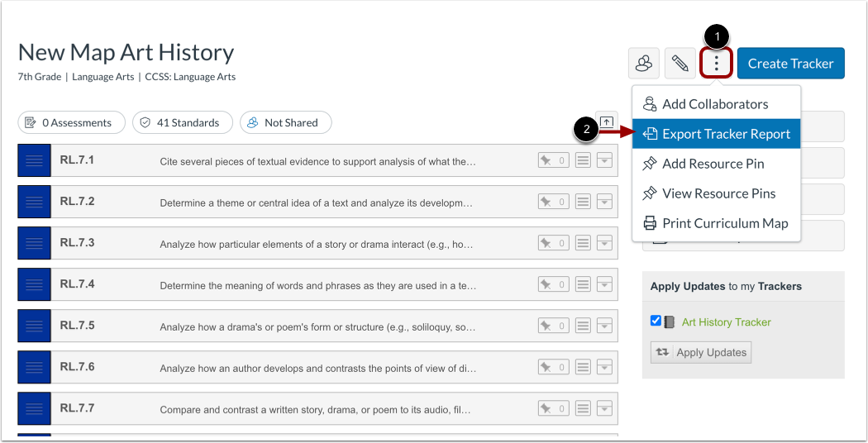Image resolution: width=868 pixels, height=443 pixels.
Task: Click the blue drag handle for RL.7.6
Action: click(x=35, y=367)
